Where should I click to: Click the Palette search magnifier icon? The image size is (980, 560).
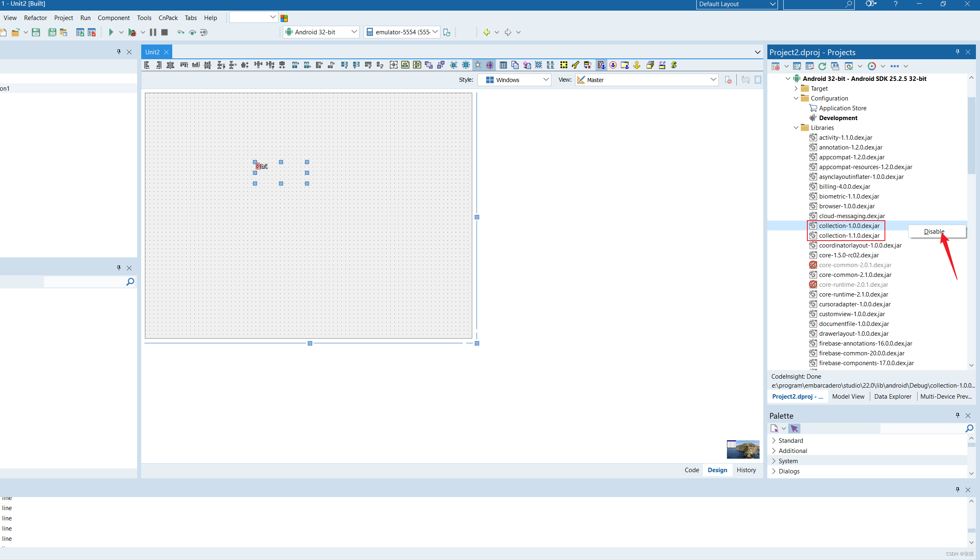pos(969,428)
